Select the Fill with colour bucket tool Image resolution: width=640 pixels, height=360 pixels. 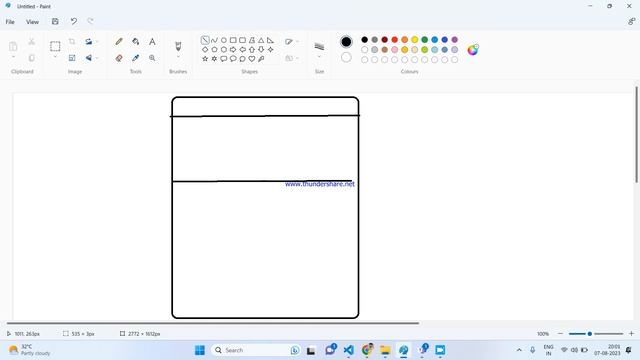pyautogui.click(x=136, y=42)
